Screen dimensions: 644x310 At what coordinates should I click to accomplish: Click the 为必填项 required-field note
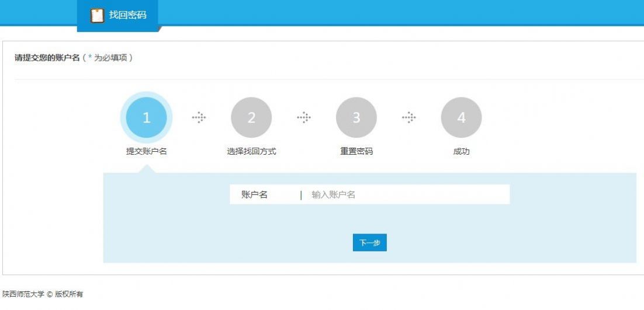pyautogui.click(x=110, y=58)
